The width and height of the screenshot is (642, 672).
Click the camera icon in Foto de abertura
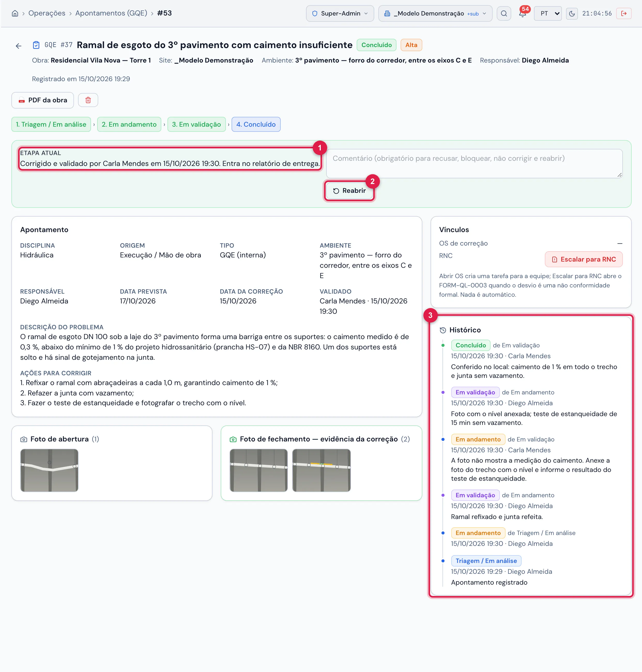click(x=24, y=439)
